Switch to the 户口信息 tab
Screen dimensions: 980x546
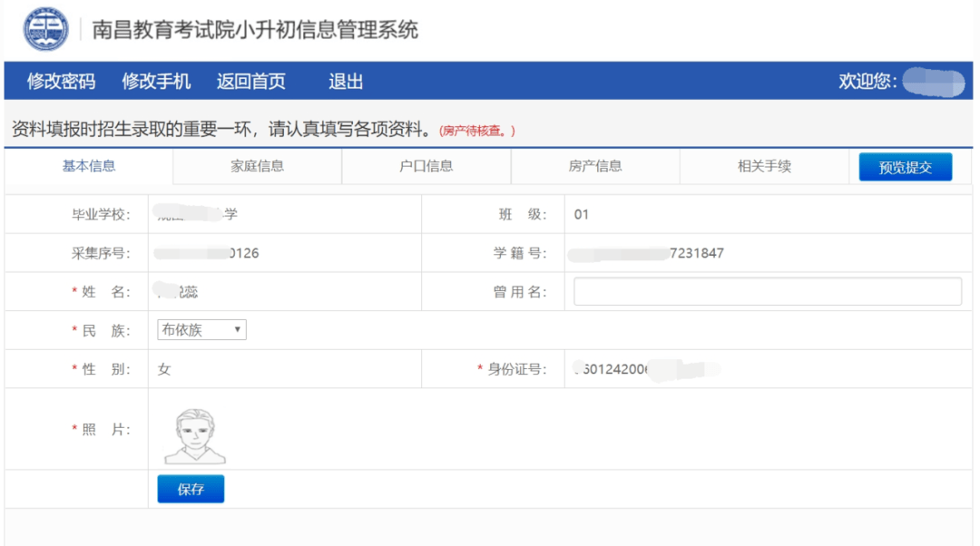click(426, 166)
